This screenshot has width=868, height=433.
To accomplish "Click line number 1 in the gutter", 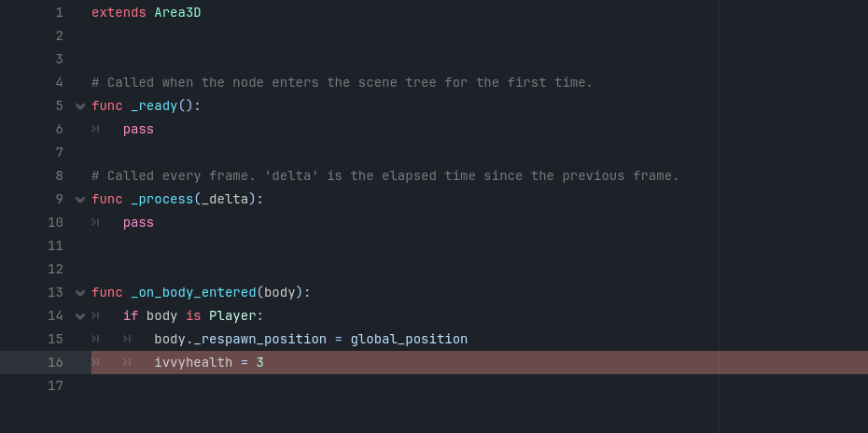I will click(x=59, y=13).
